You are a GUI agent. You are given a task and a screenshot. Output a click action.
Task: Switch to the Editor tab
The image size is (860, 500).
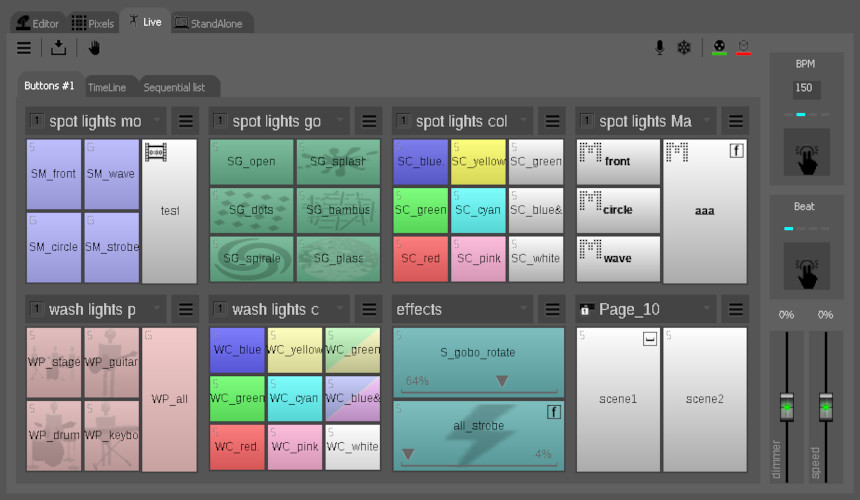coord(39,22)
